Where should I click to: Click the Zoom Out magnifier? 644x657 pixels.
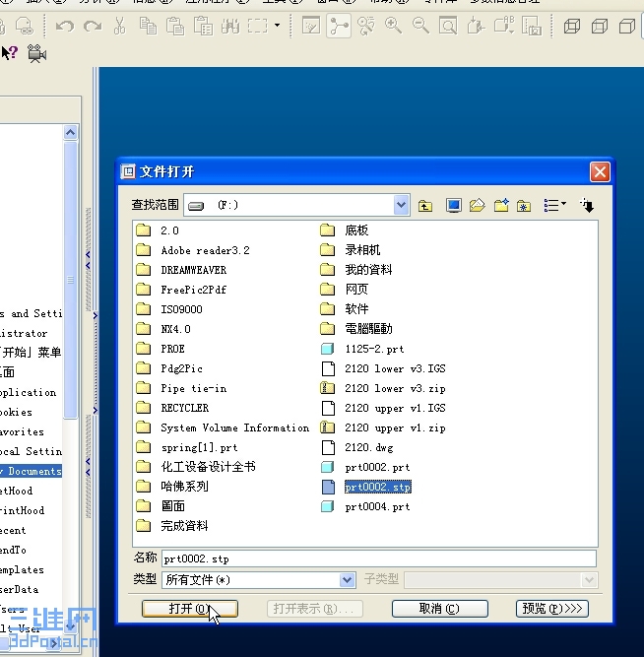[x=420, y=26]
